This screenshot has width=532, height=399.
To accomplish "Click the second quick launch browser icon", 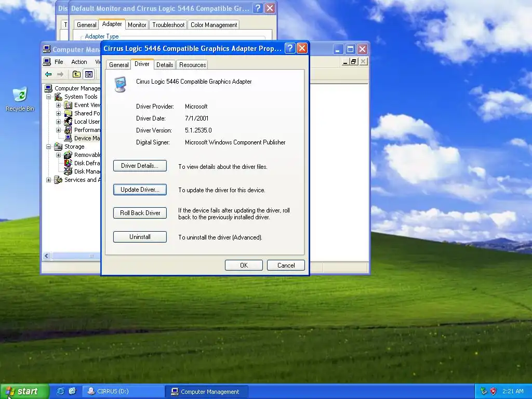I will coord(73,391).
